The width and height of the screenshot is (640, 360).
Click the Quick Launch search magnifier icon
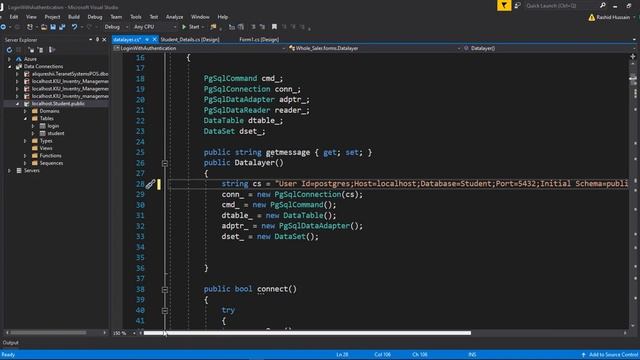coord(602,5)
